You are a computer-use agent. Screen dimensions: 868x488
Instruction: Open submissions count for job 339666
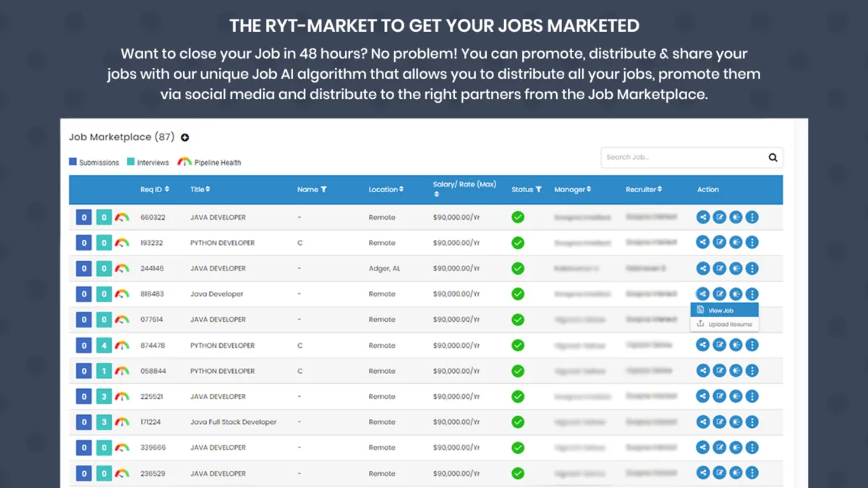tap(84, 448)
